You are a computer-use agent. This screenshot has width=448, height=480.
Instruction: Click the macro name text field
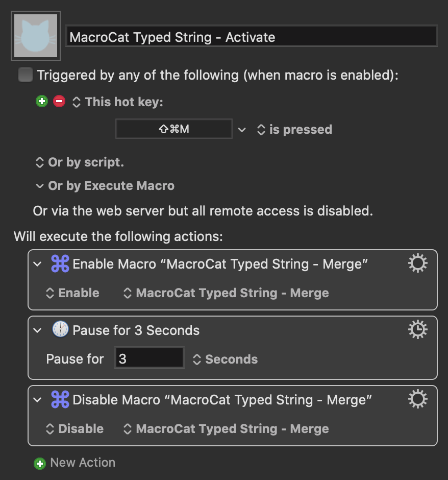[252, 36]
